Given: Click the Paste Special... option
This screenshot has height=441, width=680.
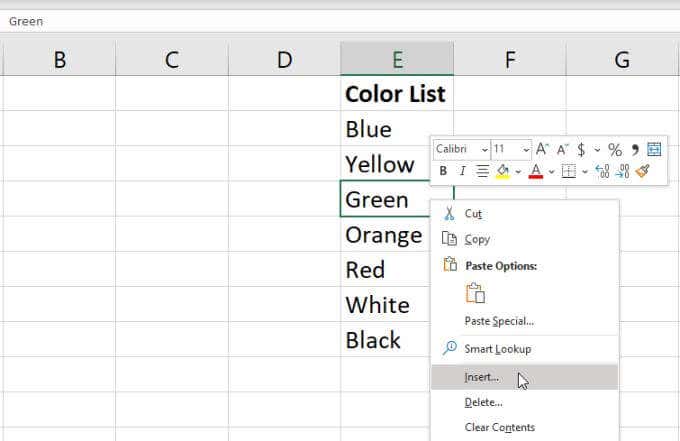Looking at the screenshot, I should pyautogui.click(x=499, y=321).
